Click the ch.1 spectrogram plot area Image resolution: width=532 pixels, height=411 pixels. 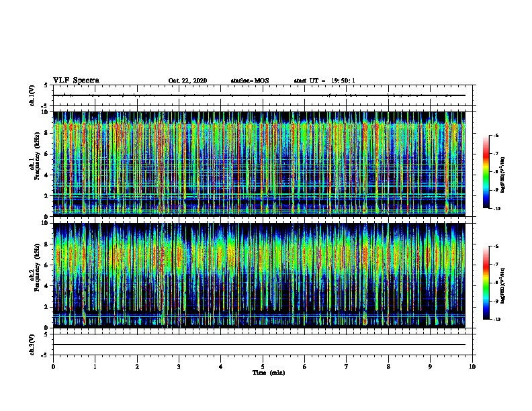tap(259, 164)
